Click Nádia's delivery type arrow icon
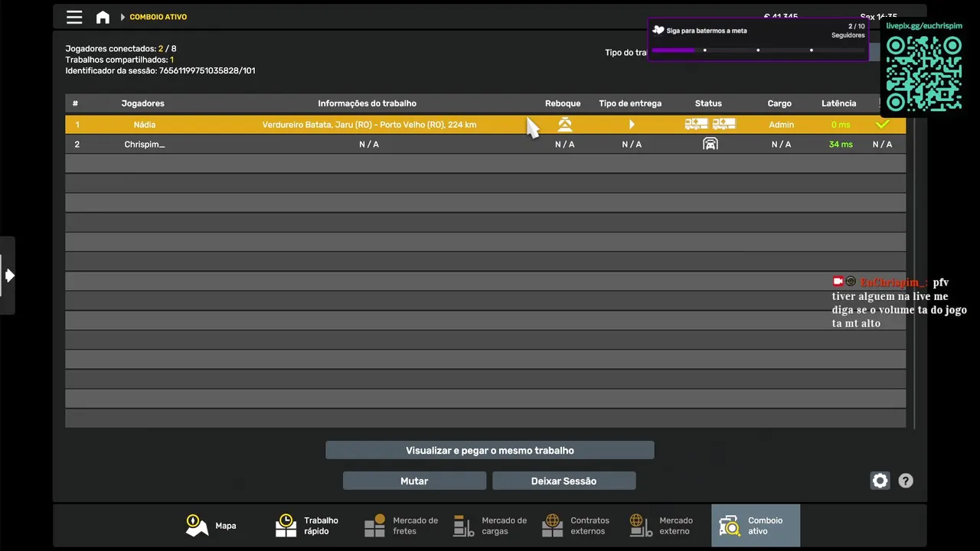The image size is (980, 551). point(632,124)
